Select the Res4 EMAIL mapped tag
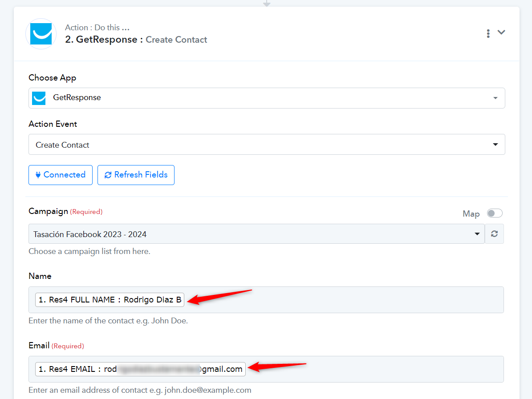 pyautogui.click(x=140, y=369)
